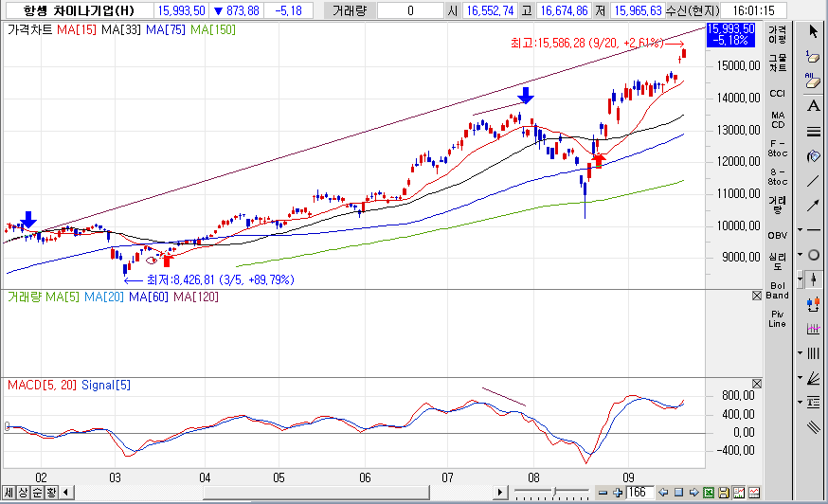Click the single-object eraser tool
828x504 pixels.
pos(813,57)
